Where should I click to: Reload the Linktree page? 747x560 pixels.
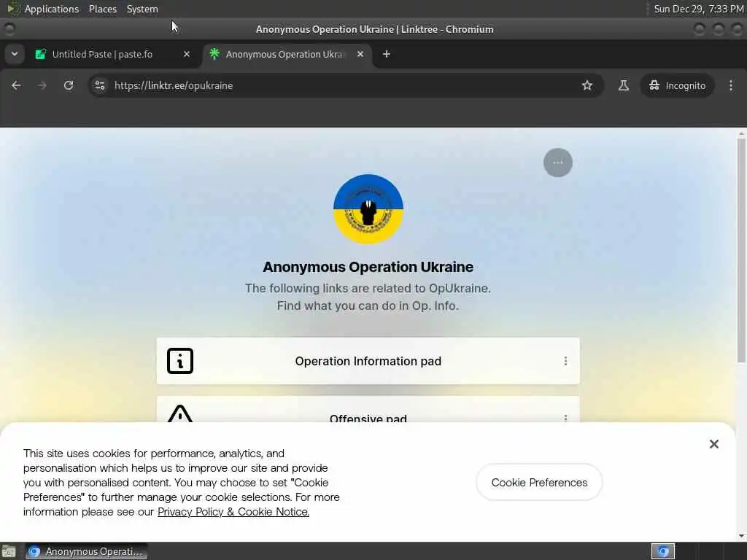pyautogui.click(x=69, y=86)
